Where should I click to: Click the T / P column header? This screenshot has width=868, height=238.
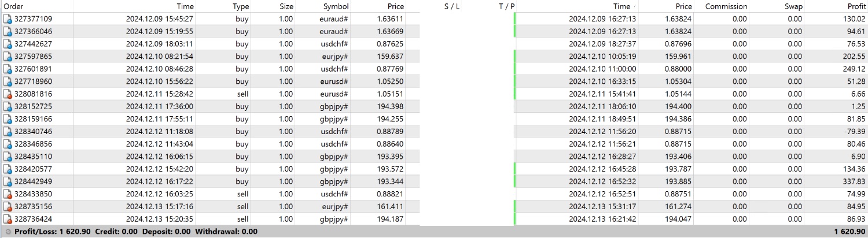(x=506, y=6)
